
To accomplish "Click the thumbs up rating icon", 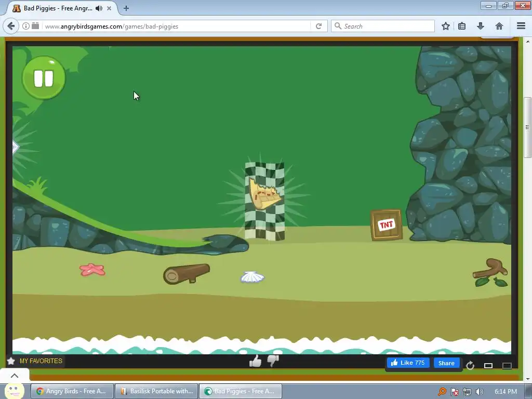I will (255, 361).
